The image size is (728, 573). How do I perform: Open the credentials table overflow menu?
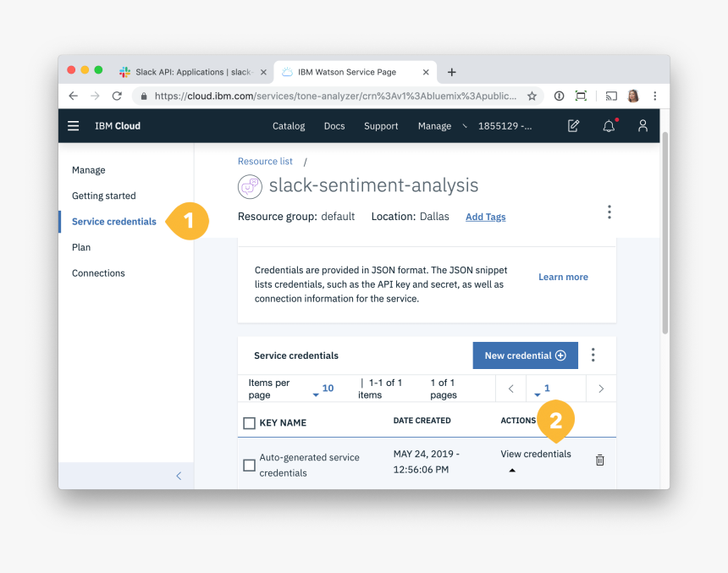pyautogui.click(x=593, y=355)
